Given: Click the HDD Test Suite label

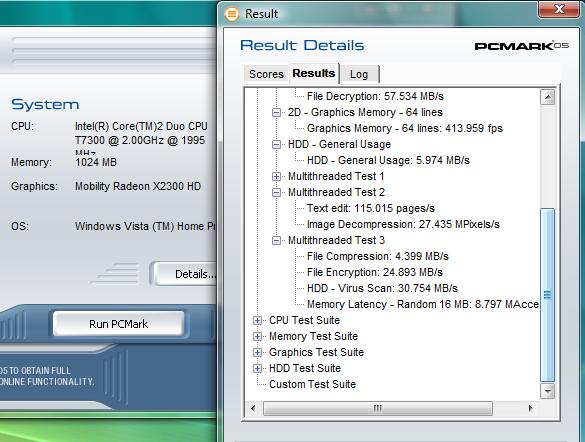Looking at the screenshot, I should 305,369.
